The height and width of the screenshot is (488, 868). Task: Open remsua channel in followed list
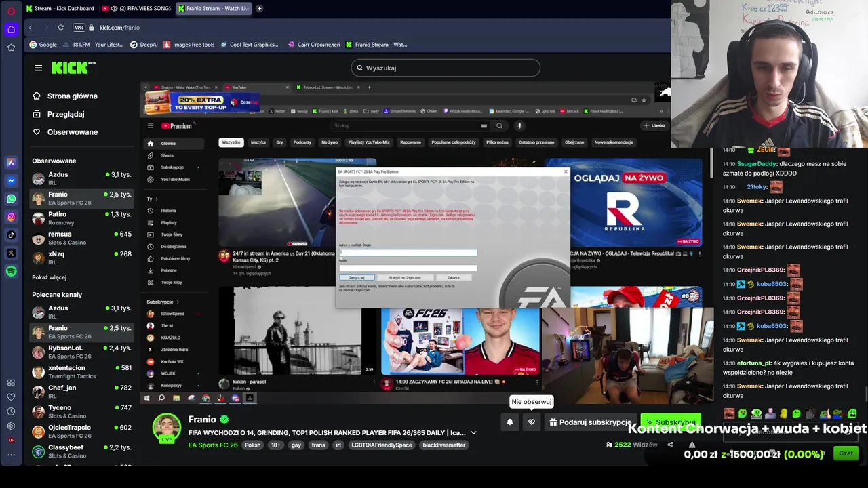[81, 238]
